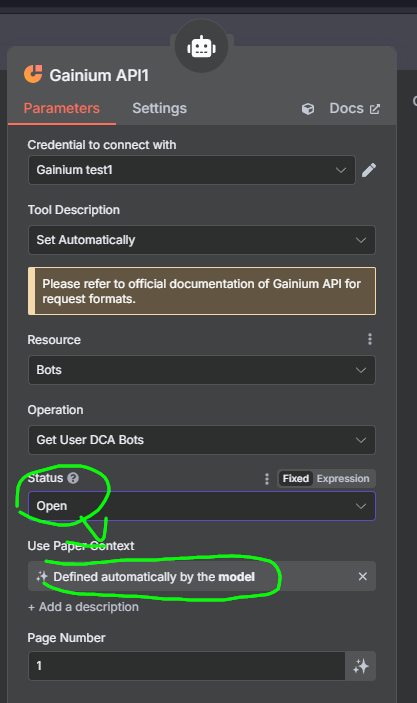Open Resource options three-dot menu

(370, 339)
